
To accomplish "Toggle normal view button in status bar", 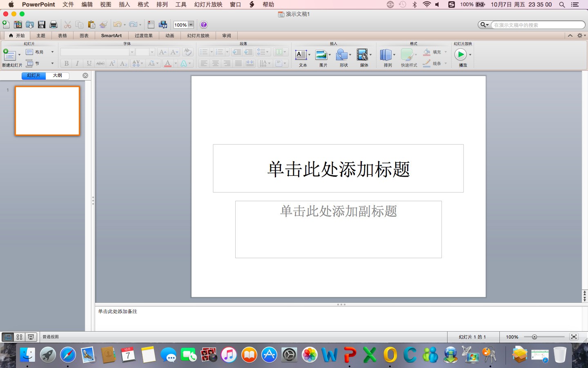I will pos(8,337).
